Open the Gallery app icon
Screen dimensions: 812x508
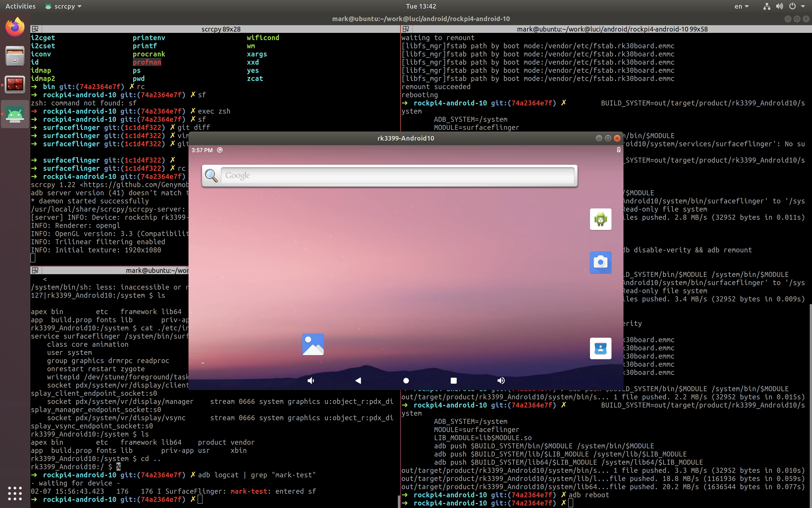tap(313, 344)
